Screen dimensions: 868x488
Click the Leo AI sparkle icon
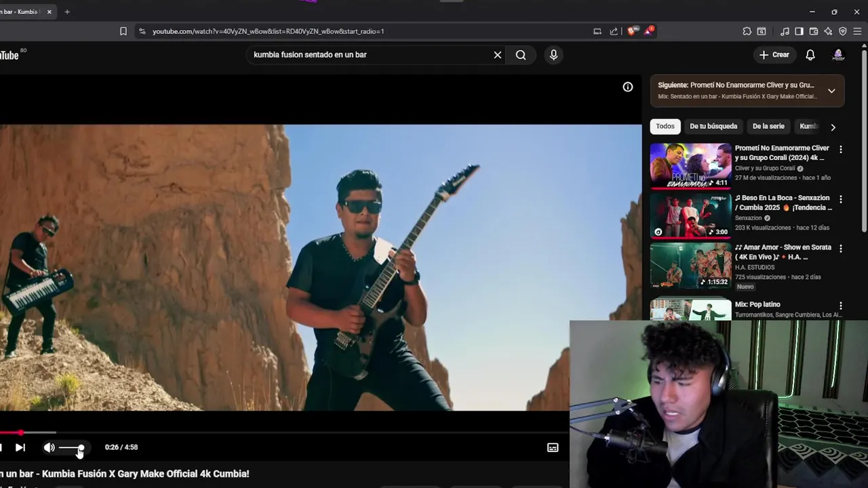coord(828,31)
